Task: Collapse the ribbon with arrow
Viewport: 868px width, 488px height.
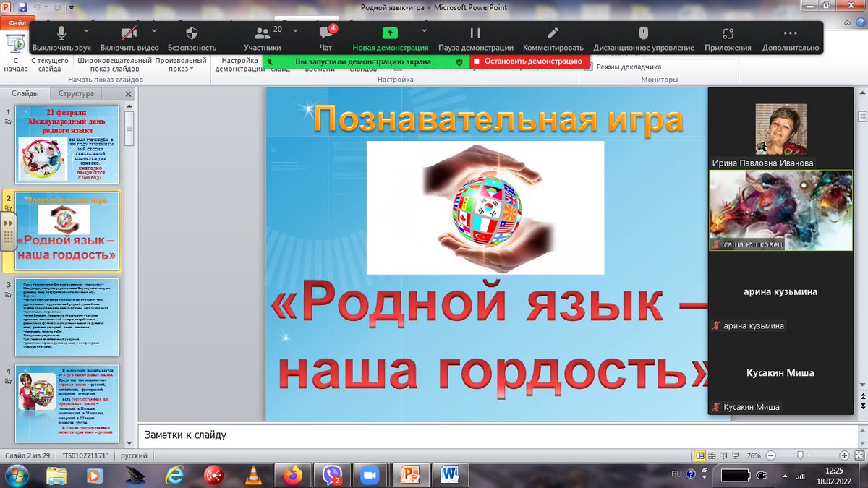Action: (846, 22)
